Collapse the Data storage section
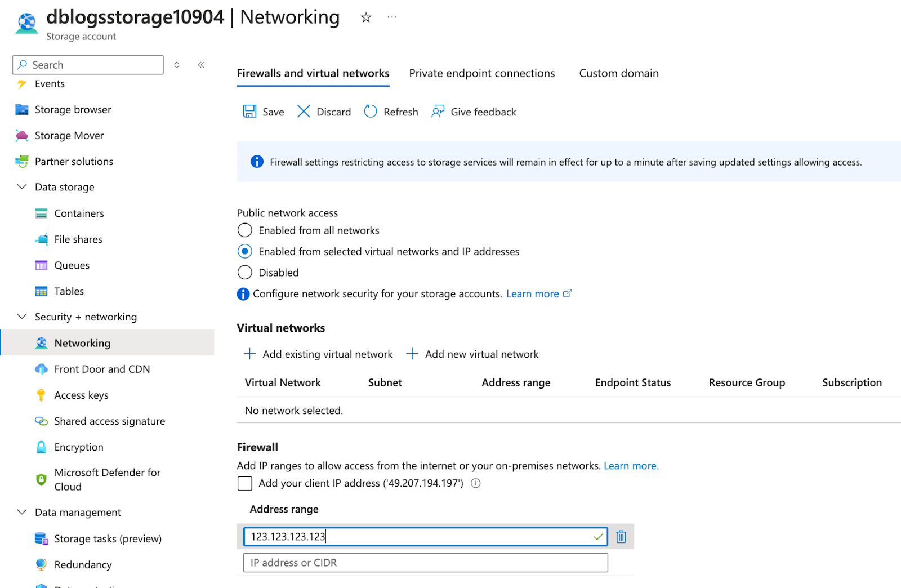The height and width of the screenshot is (588, 901). click(22, 187)
